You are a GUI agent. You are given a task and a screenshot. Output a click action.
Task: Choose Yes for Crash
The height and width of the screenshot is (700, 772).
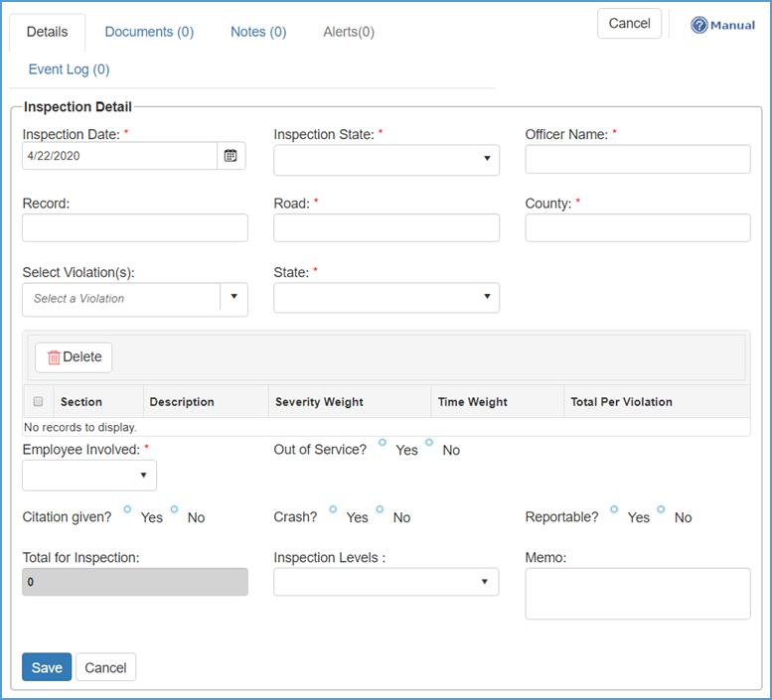coord(333,510)
